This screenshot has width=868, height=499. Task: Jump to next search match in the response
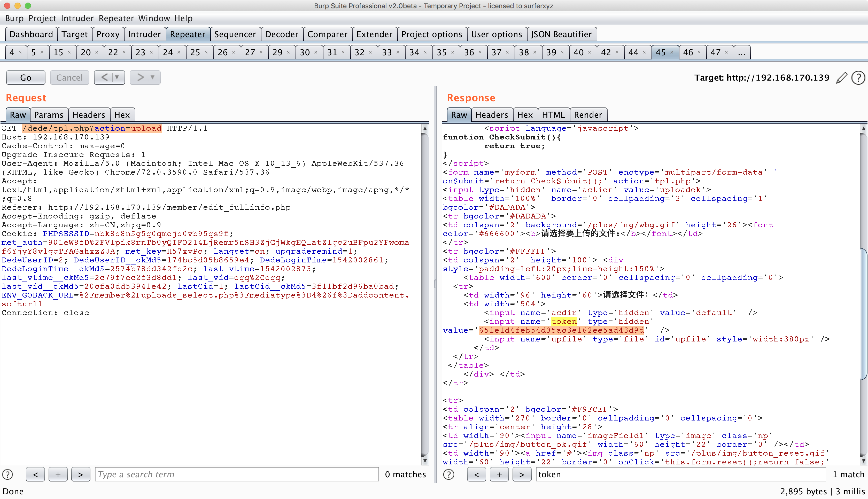522,474
